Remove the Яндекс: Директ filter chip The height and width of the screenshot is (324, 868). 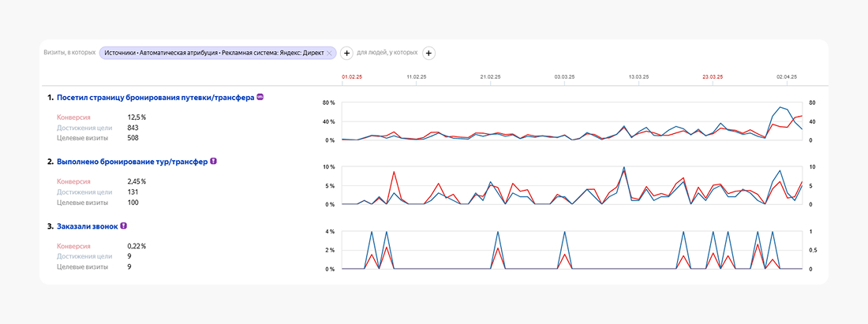(x=330, y=53)
